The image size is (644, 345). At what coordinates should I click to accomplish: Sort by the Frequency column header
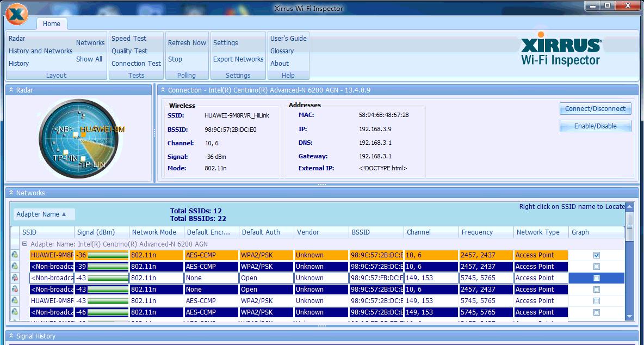tap(486, 232)
